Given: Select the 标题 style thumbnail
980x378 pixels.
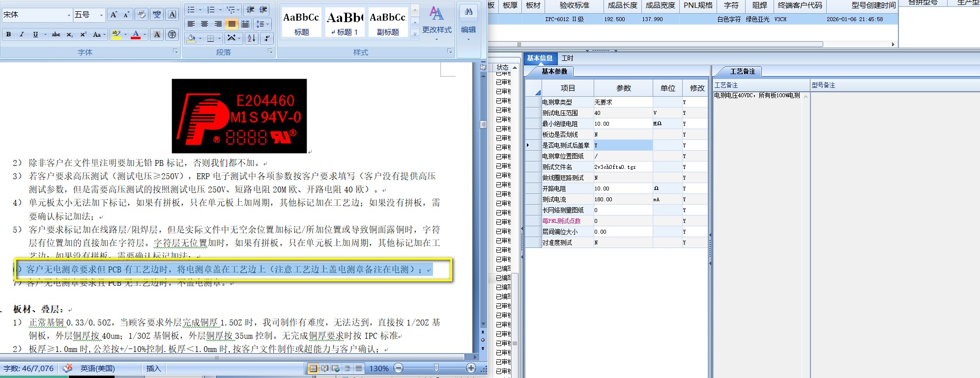Looking at the screenshot, I should 301,22.
